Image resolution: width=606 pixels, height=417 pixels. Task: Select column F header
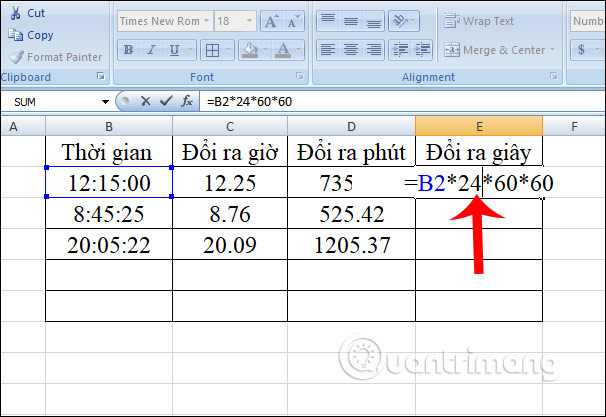pos(574,126)
